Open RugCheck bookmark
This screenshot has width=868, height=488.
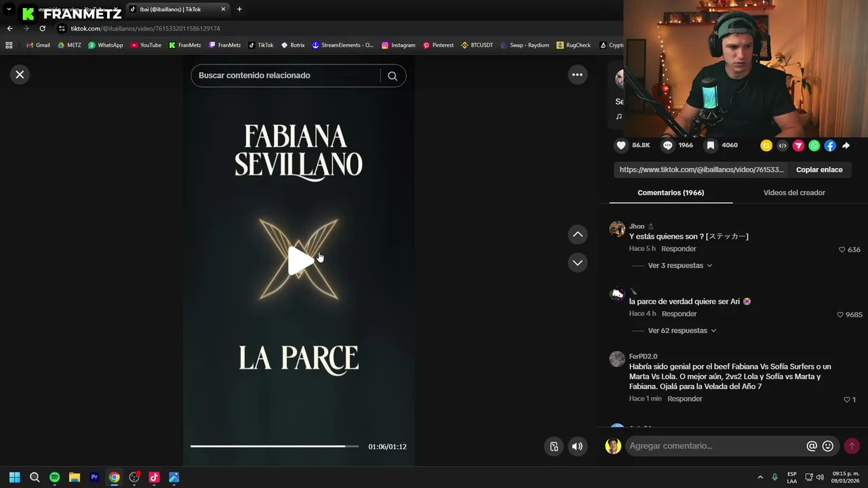pos(574,45)
